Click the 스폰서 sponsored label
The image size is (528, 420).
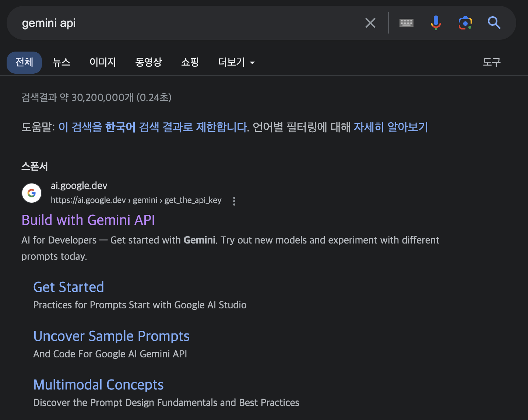point(35,167)
